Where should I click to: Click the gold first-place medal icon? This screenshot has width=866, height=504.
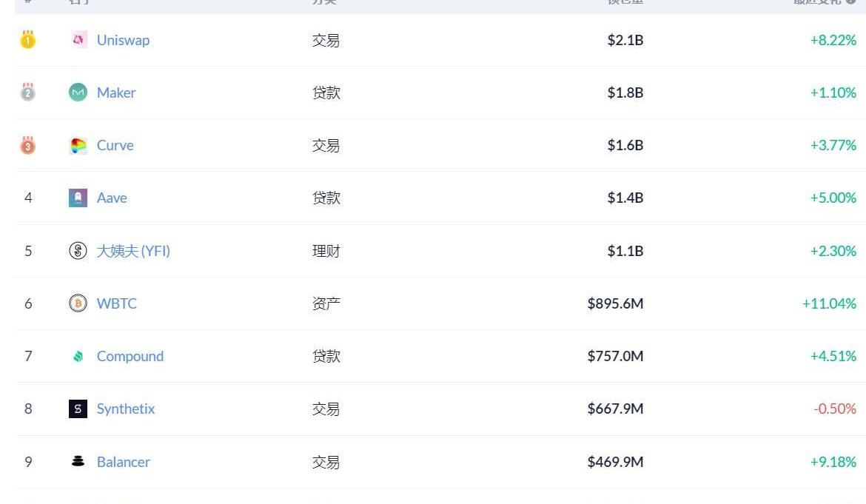click(28, 40)
